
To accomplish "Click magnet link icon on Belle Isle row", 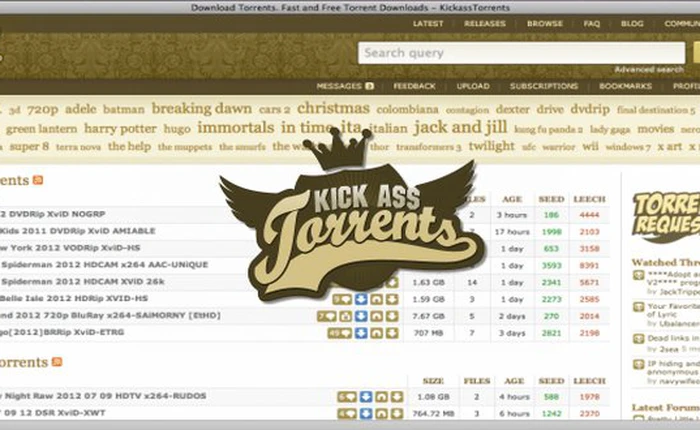I will point(377,299).
